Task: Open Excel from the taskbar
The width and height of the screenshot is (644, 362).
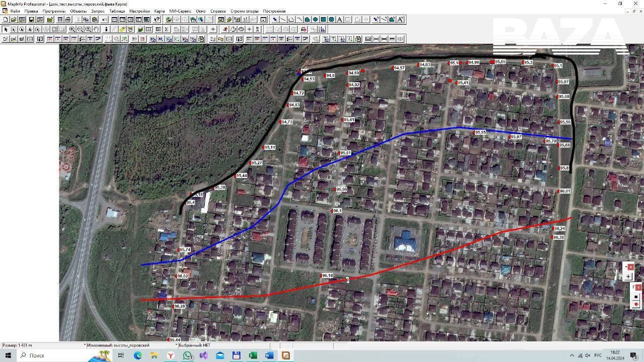Action: [253, 355]
